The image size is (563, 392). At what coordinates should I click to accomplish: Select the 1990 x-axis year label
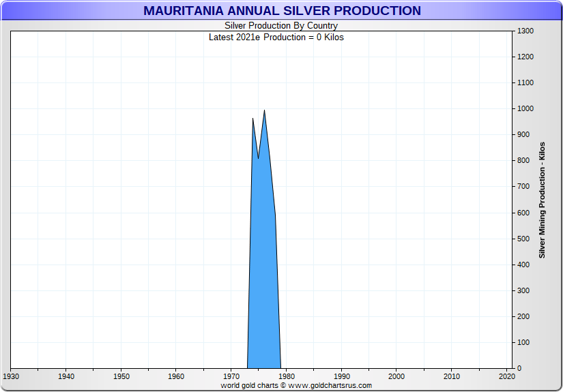[342, 376]
